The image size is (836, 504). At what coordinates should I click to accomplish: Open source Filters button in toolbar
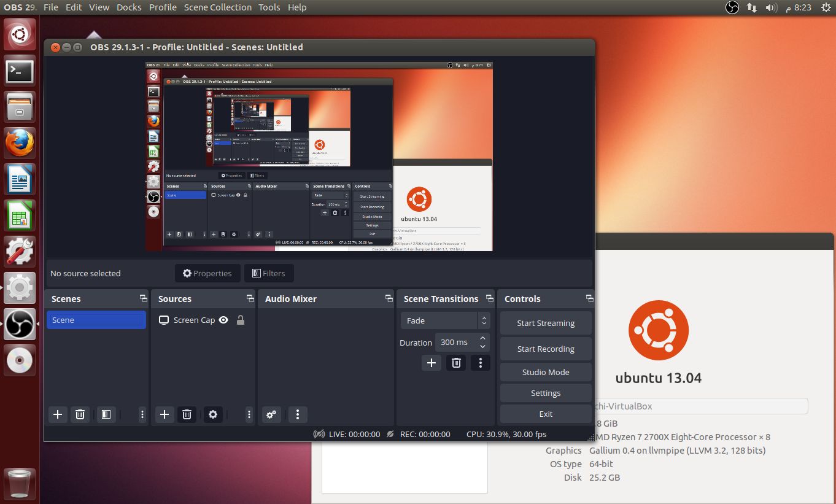(268, 273)
